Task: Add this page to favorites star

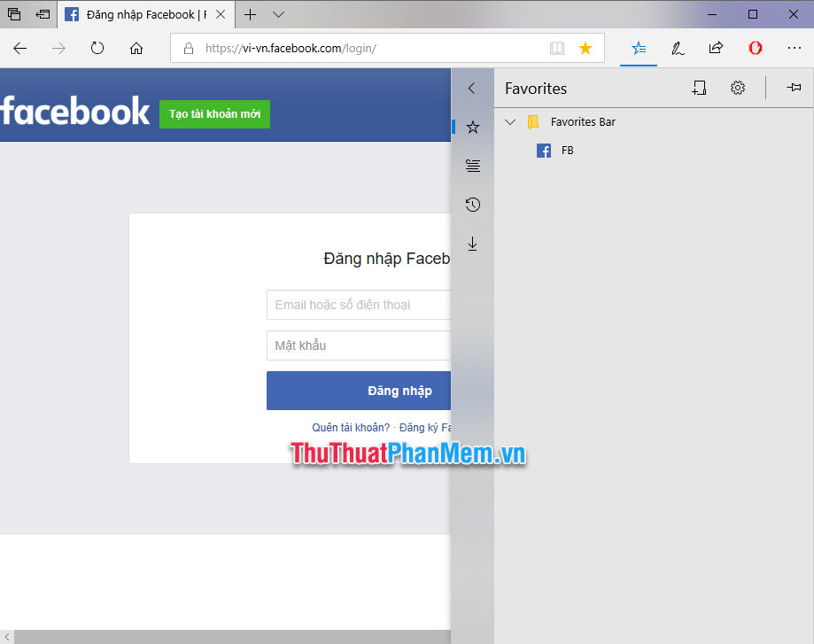Action: click(x=585, y=48)
